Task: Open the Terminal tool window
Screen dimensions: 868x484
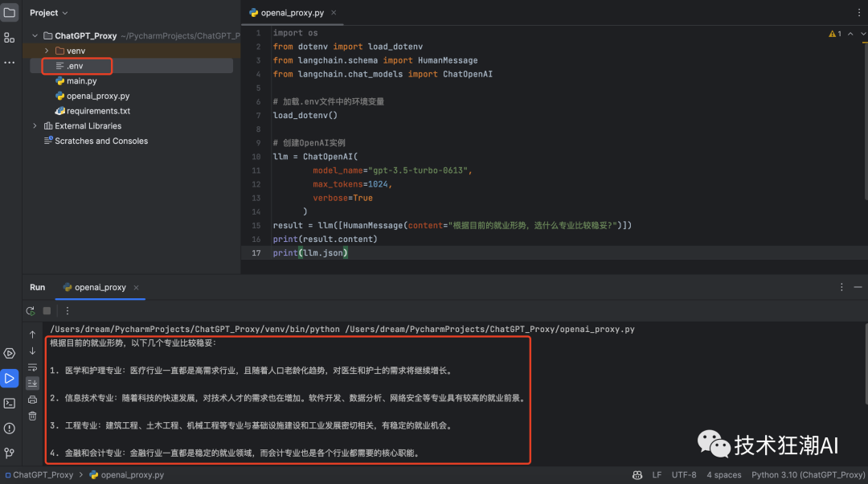Action: tap(10, 403)
